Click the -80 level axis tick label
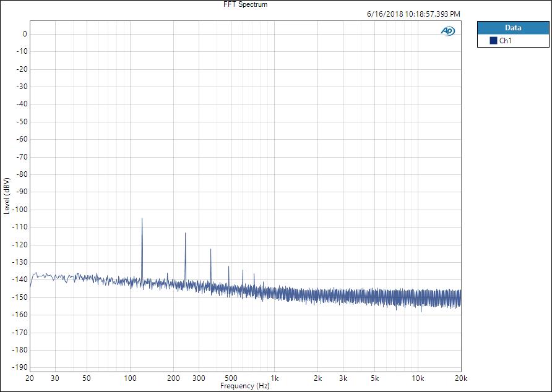Screen dimensions: 552x392 21,174
